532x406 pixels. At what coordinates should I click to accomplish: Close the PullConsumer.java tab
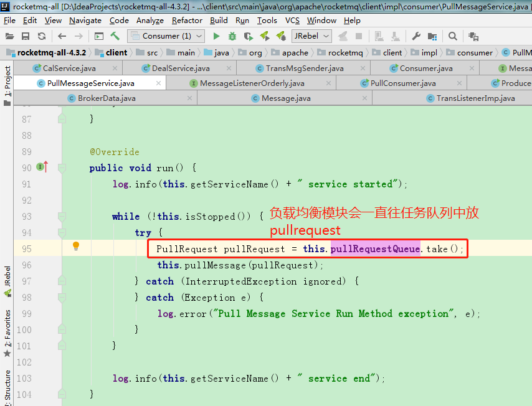[x=459, y=83]
